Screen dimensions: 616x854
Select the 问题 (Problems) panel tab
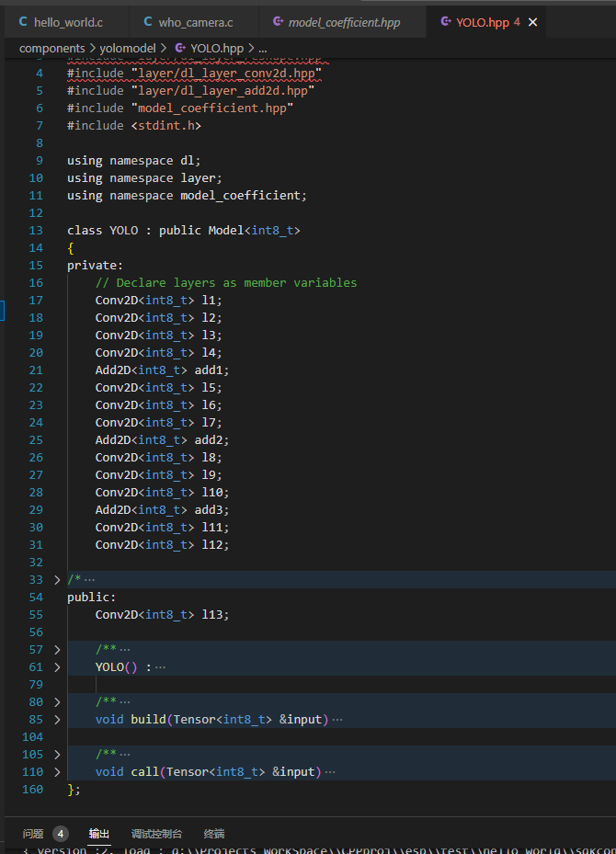[x=32, y=834]
